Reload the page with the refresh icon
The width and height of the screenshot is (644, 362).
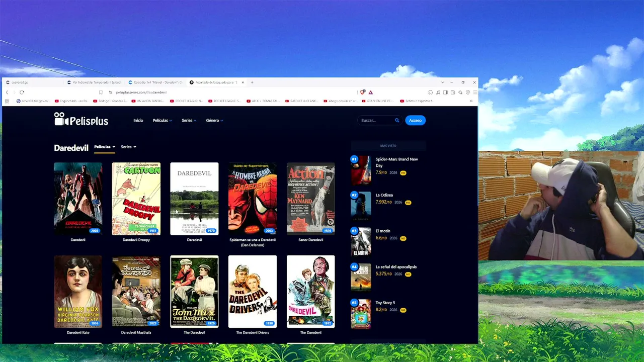pos(22,92)
